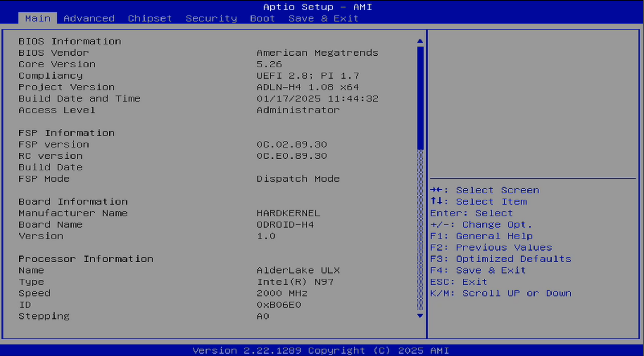Switch to the Advanced tab
The image size is (644, 356).
click(89, 18)
